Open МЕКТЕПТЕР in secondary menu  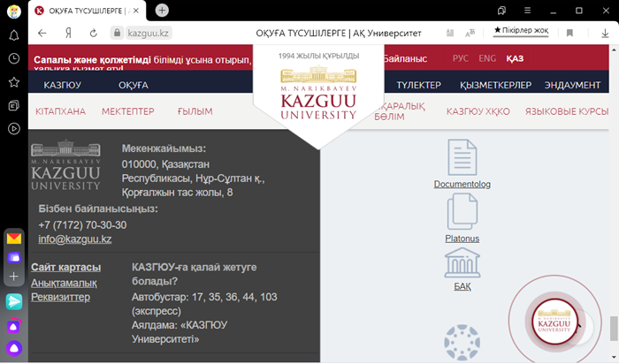tap(128, 111)
